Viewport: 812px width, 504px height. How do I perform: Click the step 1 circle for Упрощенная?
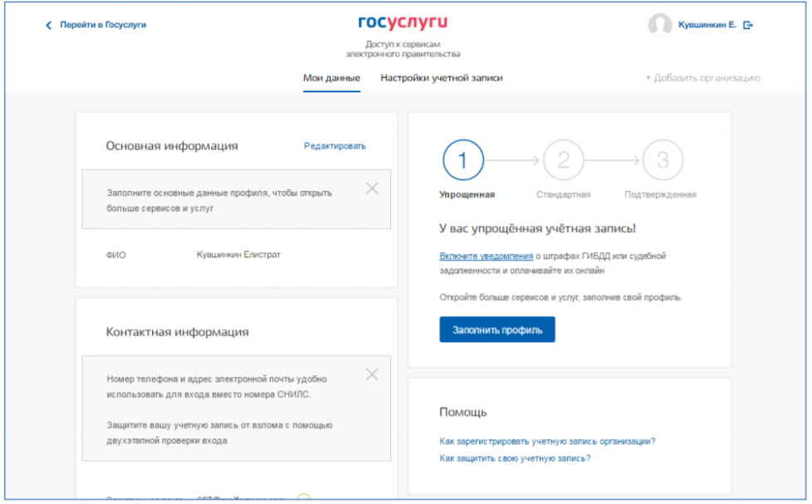pyautogui.click(x=463, y=160)
